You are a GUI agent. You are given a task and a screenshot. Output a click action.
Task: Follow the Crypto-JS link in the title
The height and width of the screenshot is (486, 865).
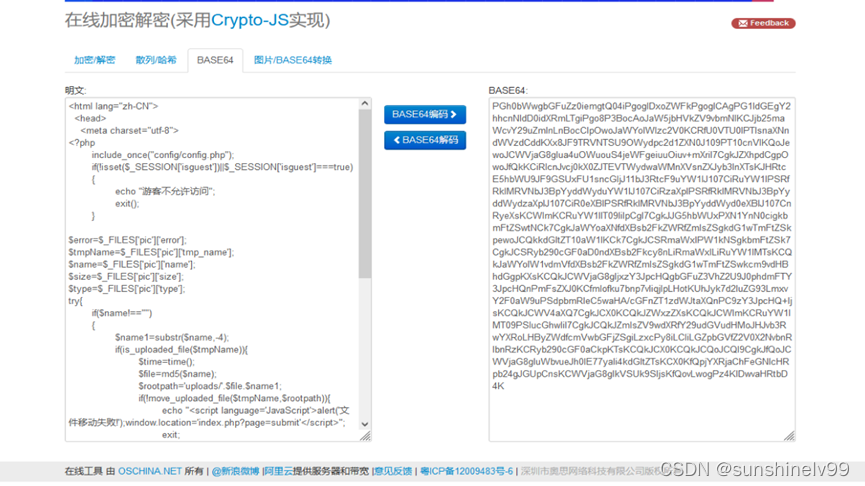coord(249,20)
